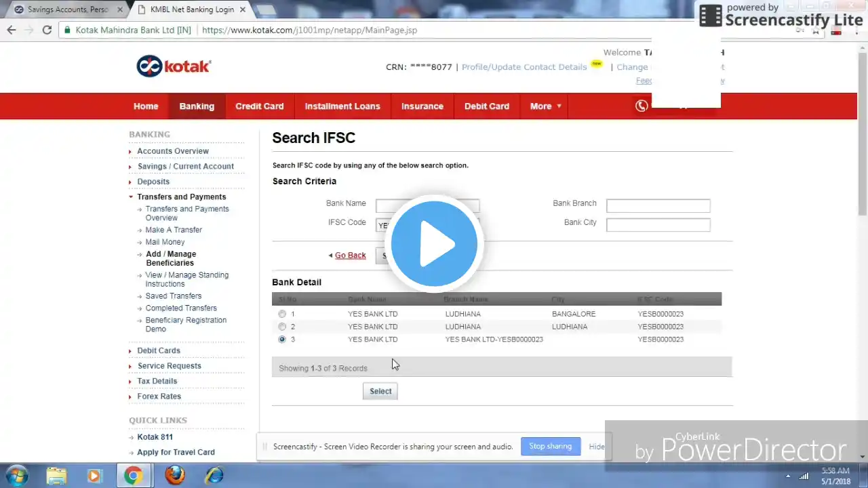The height and width of the screenshot is (488, 868).
Task: Hide the Screencastify sharing notification
Action: click(x=597, y=447)
